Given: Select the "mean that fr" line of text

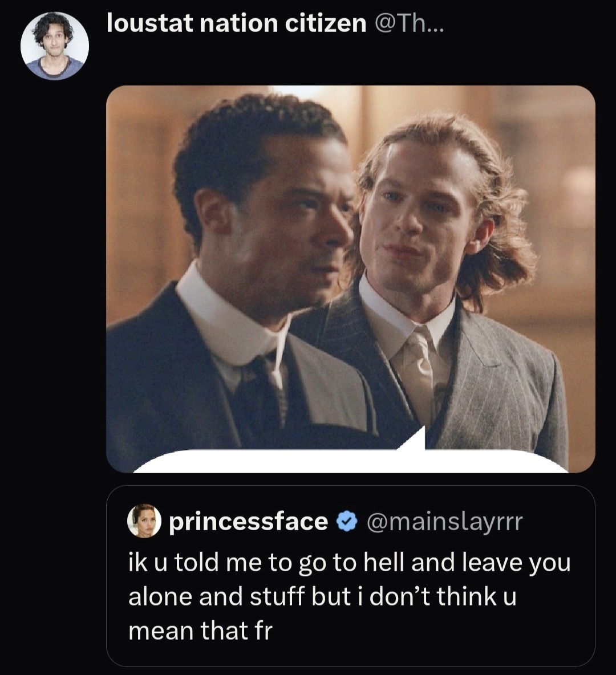Looking at the screenshot, I should 200,631.
